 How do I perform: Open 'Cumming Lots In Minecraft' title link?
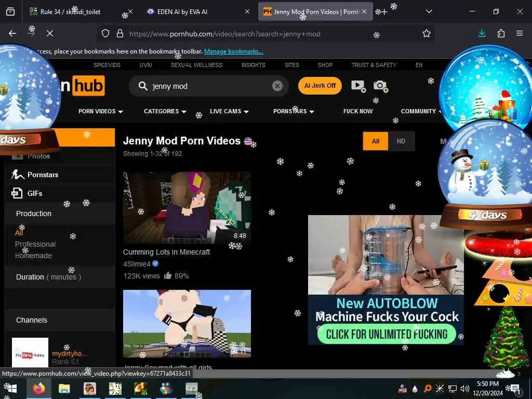(166, 252)
